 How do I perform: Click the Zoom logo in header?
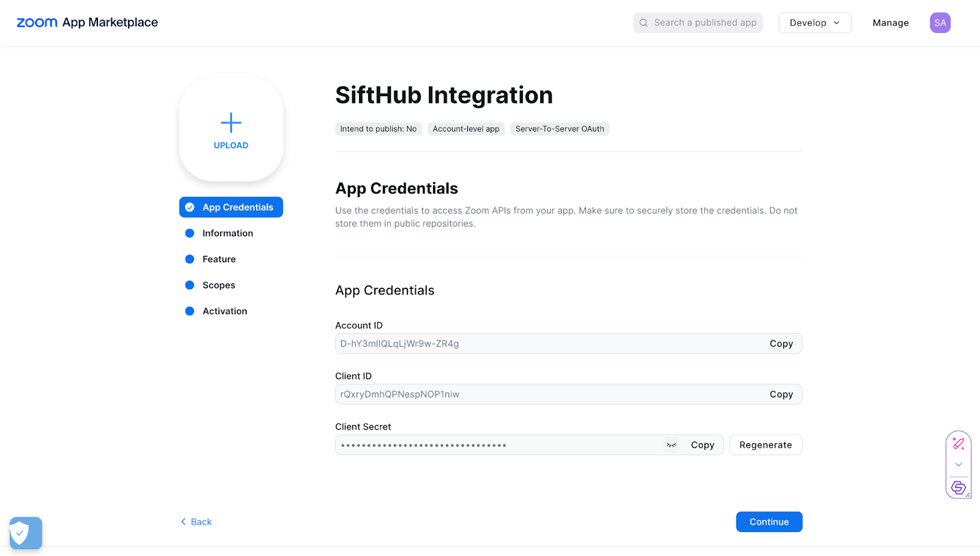(37, 23)
